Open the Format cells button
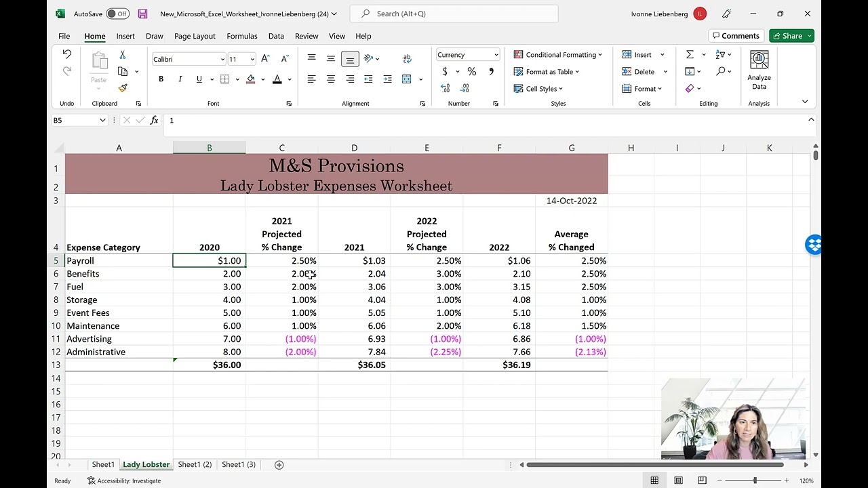868x488 pixels. 642,89
